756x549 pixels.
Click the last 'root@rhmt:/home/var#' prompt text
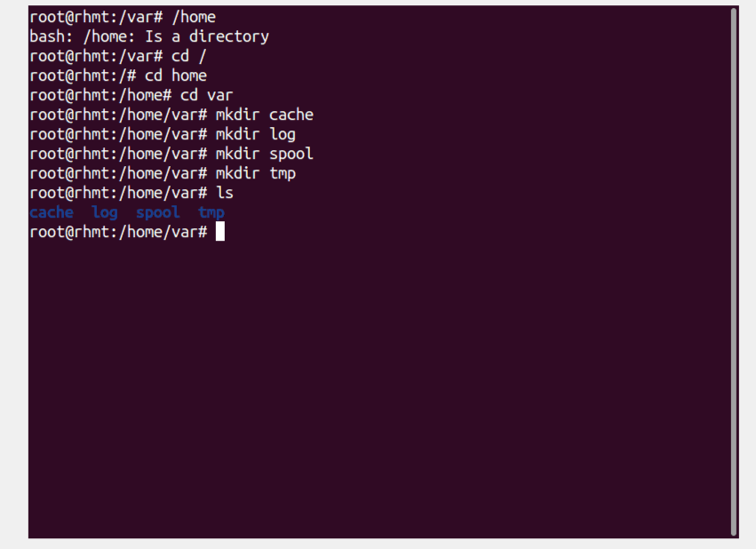click(x=118, y=232)
